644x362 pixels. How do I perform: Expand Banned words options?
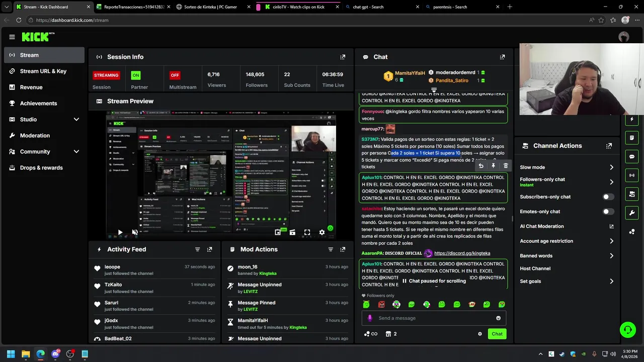point(611,256)
